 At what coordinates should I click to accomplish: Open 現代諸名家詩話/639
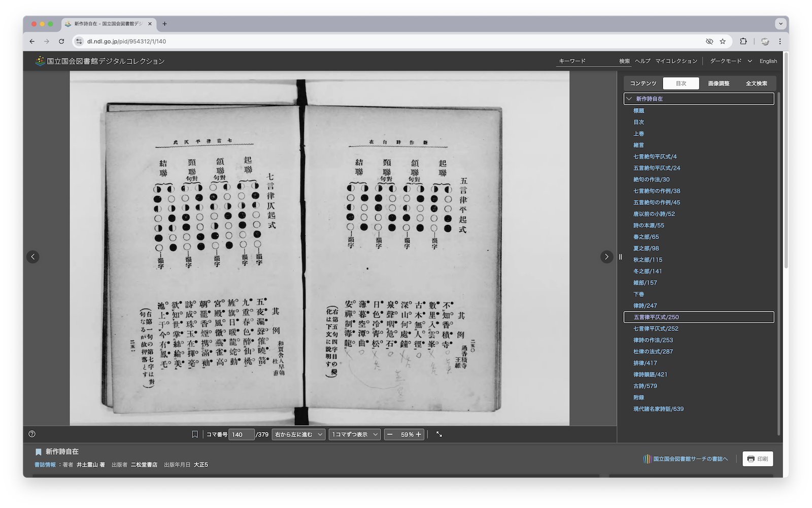658,409
